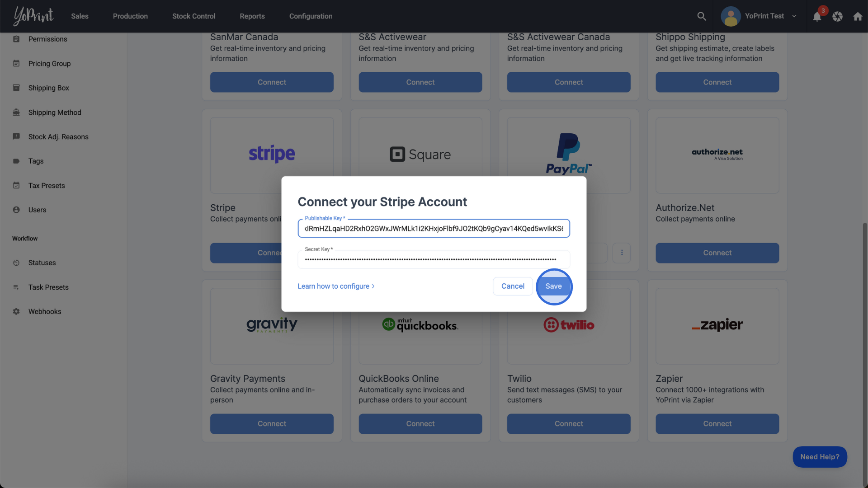Select Tags in sidebar

(x=36, y=161)
